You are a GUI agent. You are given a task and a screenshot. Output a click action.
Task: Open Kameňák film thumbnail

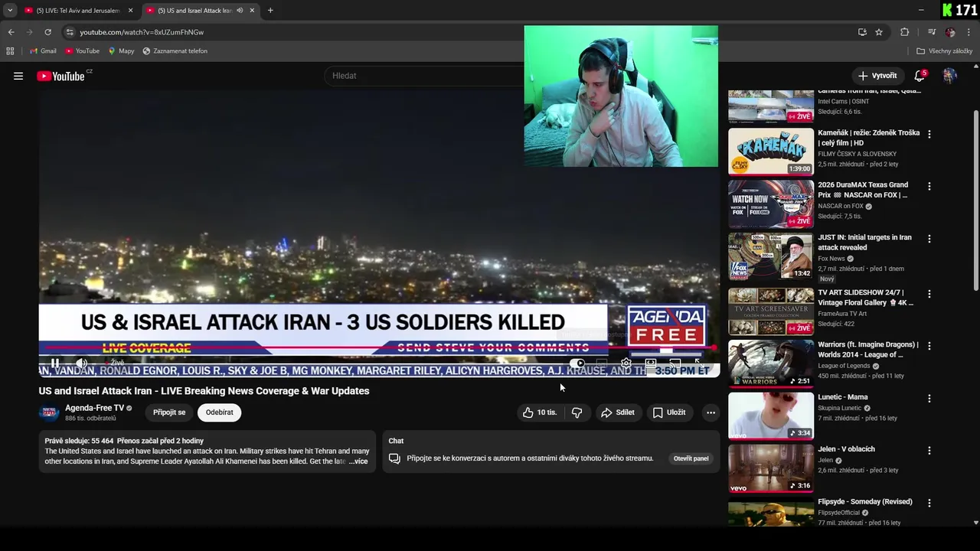[x=771, y=152]
